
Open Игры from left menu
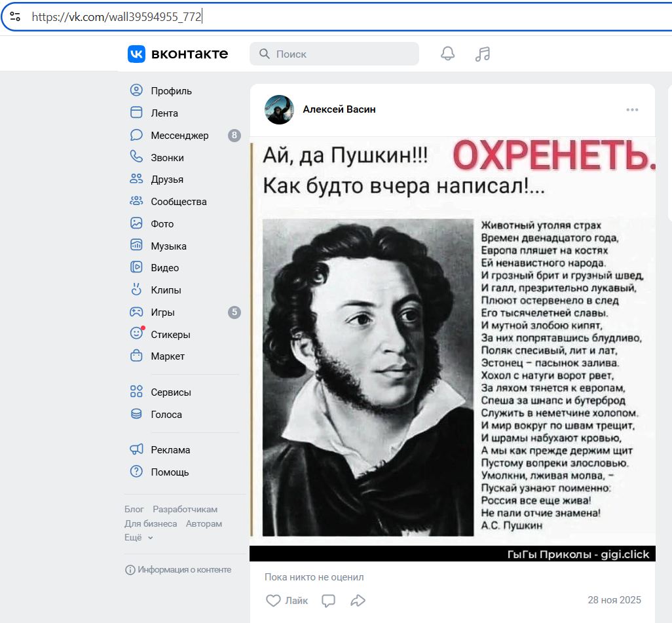[x=162, y=312]
